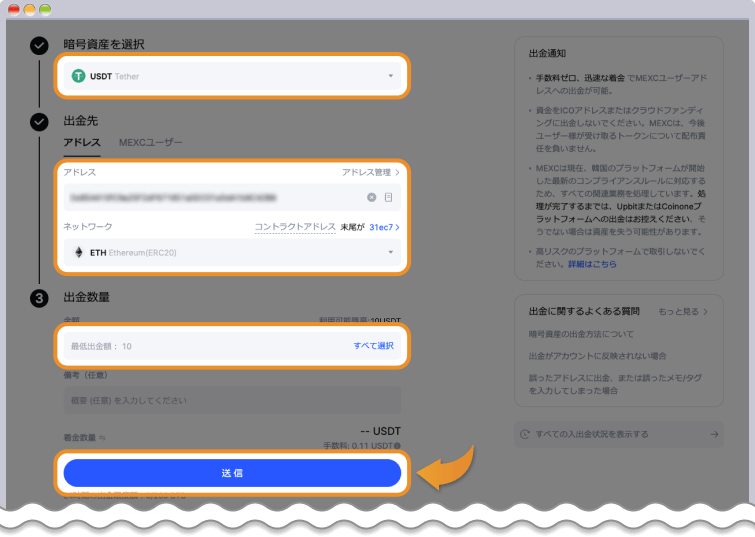Viewport: 755px width, 537px height.
Task: Click the 最低出金額 amount input field
Action: click(x=232, y=346)
